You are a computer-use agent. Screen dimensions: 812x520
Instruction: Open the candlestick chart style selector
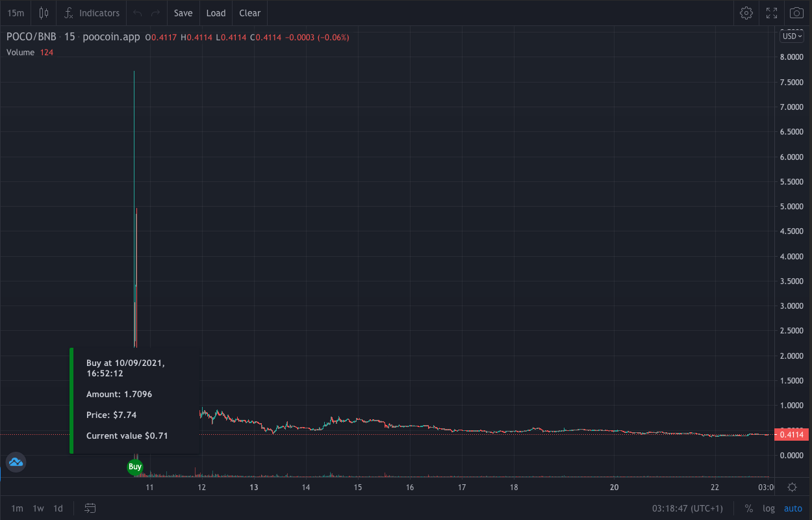(44, 13)
